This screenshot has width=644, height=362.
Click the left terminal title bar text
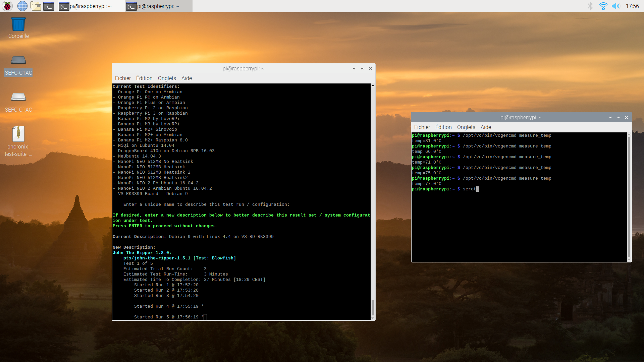244,68
